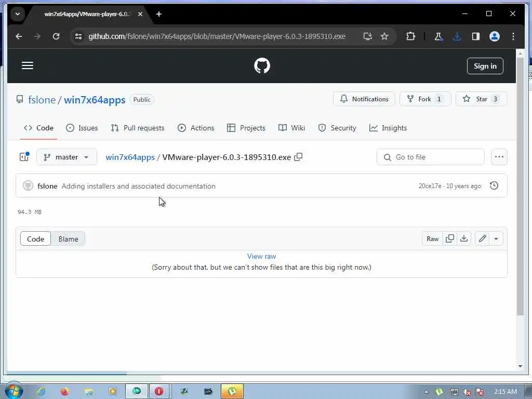Click the Raw button
The image size is (532, 399).
click(432, 239)
